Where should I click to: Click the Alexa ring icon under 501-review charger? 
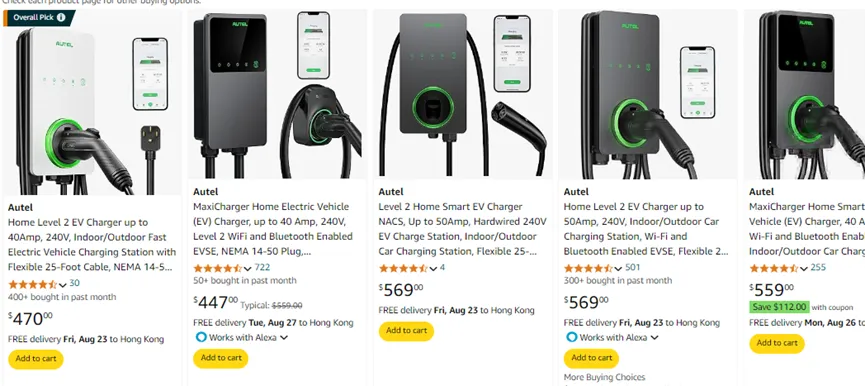572,337
